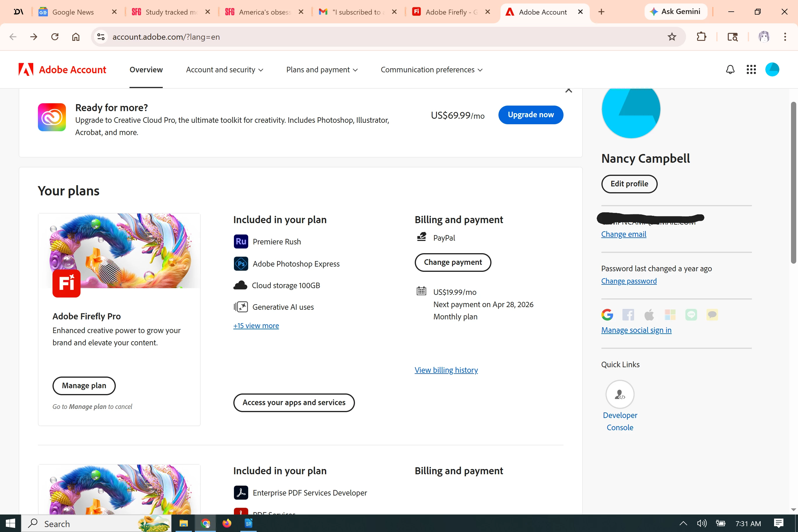Bookmark this page with the star icon
The width and height of the screenshot is (798, 532).
pyautogui.click(x=671, y=37)
